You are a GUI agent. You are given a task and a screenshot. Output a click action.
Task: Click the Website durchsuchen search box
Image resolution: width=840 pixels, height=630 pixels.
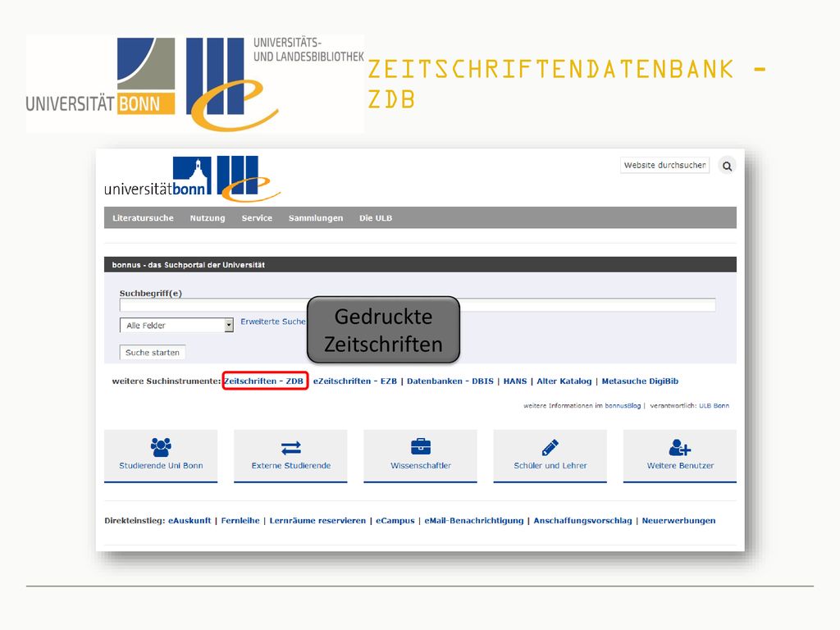pos(664,165)
